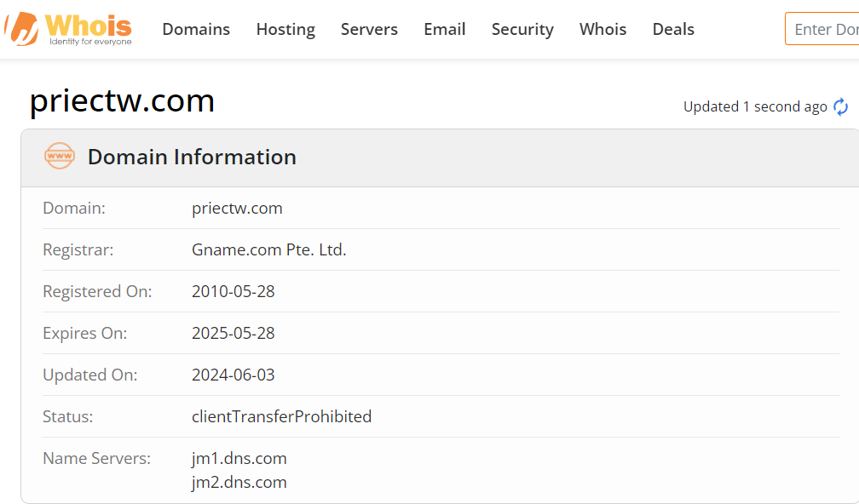Open the Email menu
This screenshot has width=859, height=504.
444,29
